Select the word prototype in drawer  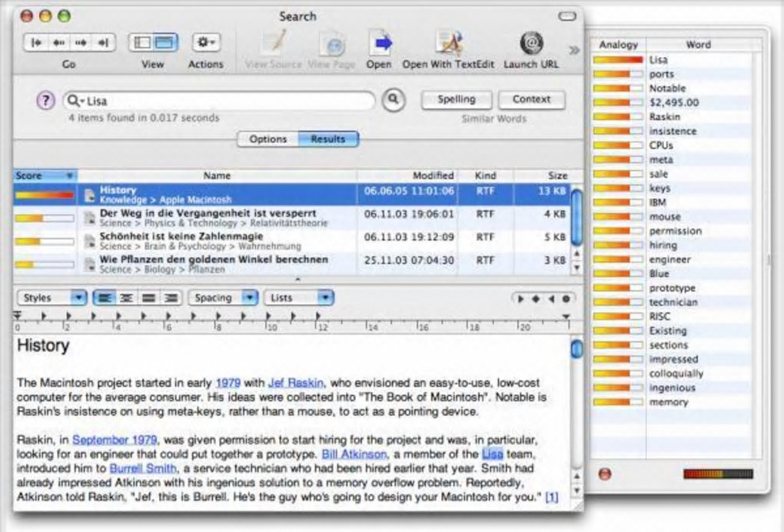pyautogui.click(x=672, y=288)
